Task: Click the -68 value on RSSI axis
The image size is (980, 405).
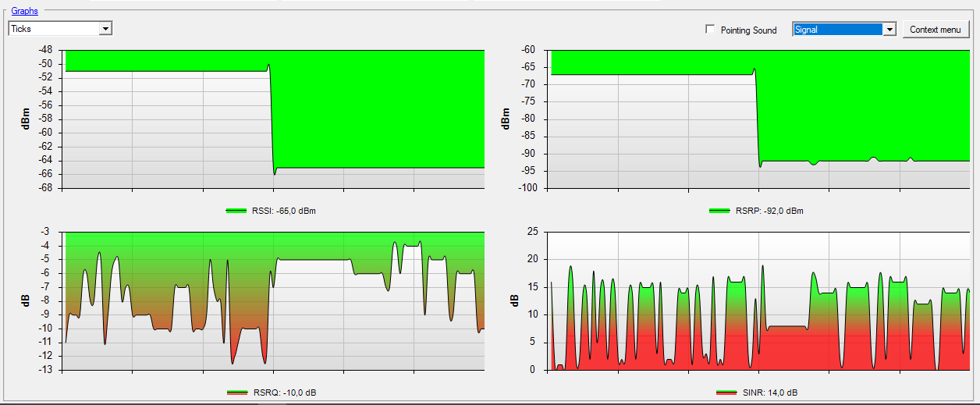Action: (x=45, y=187)
